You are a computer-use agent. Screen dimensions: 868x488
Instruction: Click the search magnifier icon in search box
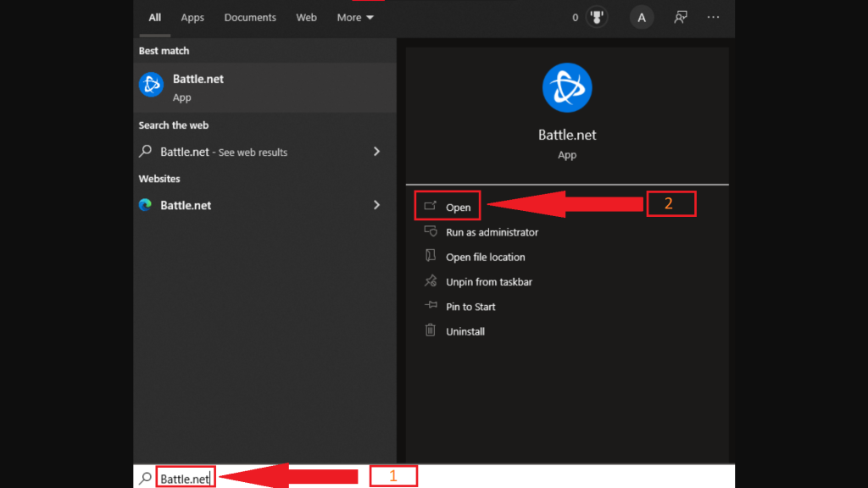(x=146, y=478)
